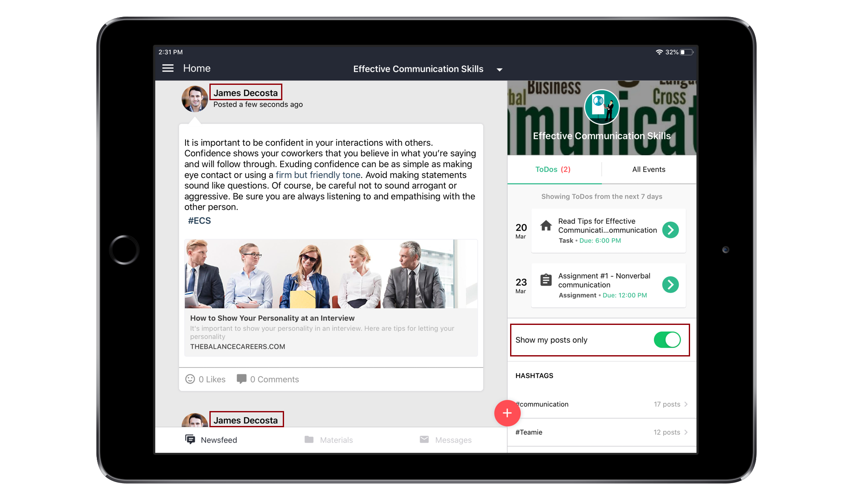Open the #communication hashtag row

[x=602, y=404]
